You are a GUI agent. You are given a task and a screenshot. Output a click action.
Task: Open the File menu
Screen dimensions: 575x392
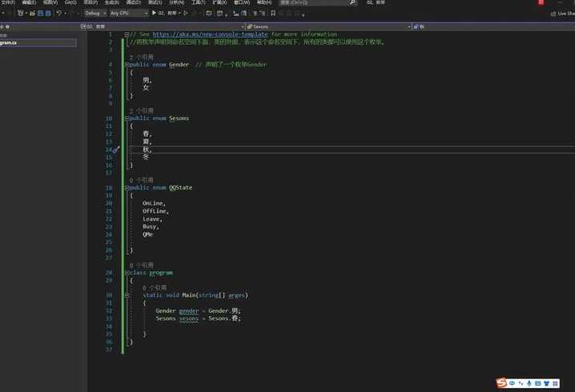[8, 2]
